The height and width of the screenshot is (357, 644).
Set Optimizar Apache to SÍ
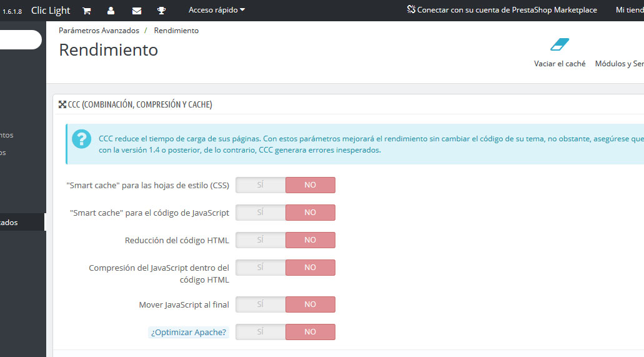[260, 333]
